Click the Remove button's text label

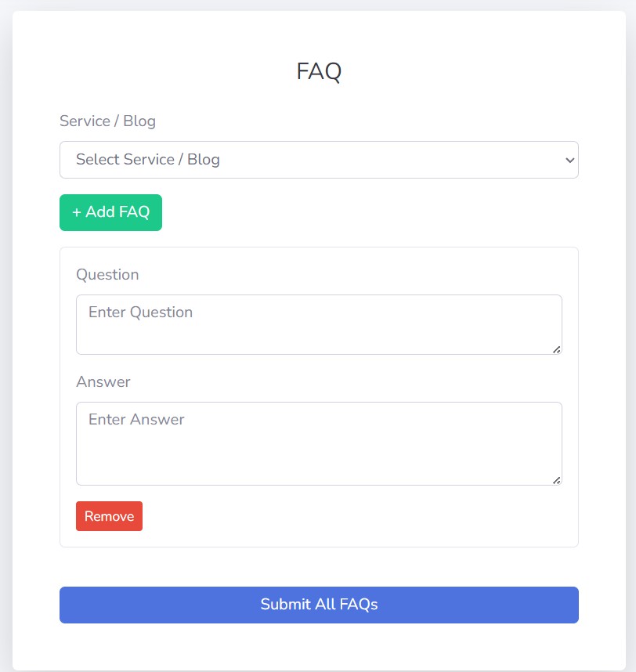[109, 516]
